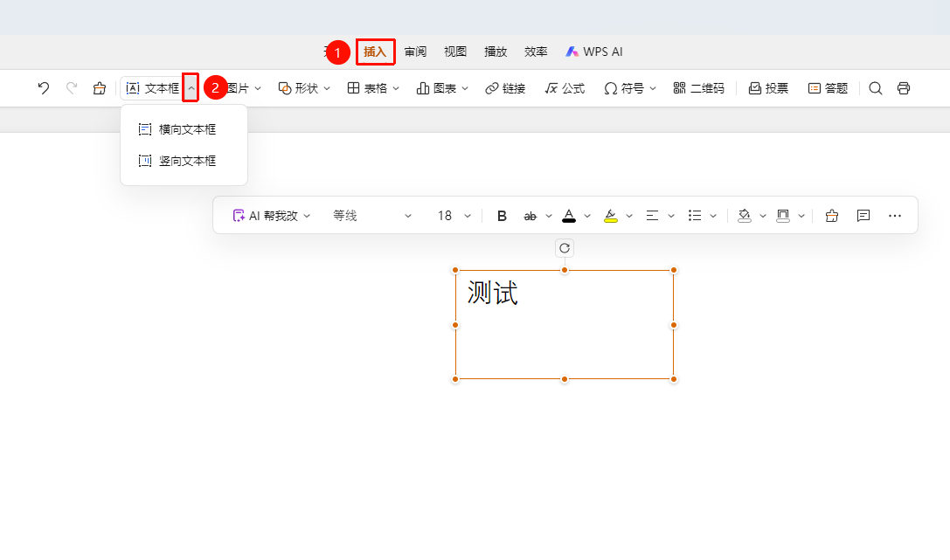The width and height of the screenshot is (950, 560).
Task: Switch to the 播放 Playback tab
Action: coord(496,52)
